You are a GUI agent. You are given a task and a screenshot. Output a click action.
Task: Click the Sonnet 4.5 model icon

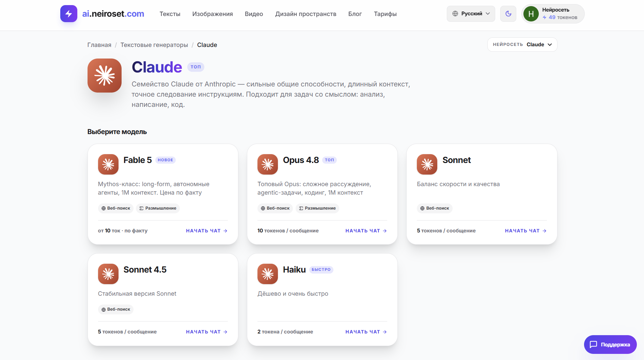(108, 274)
